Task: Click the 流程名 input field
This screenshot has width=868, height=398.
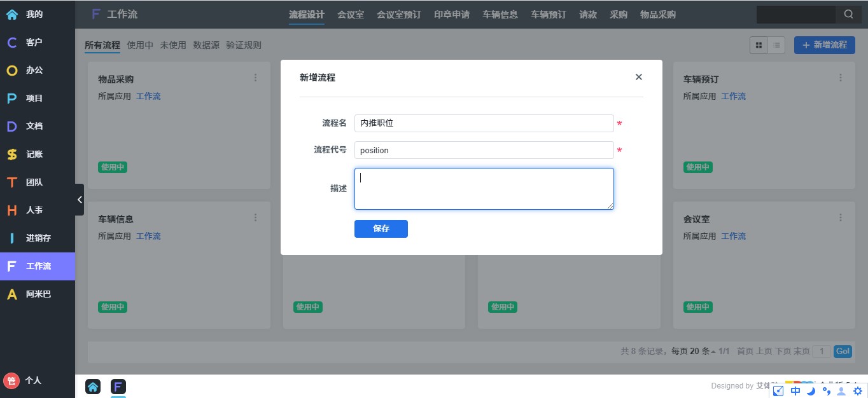Action: [484, 123]
